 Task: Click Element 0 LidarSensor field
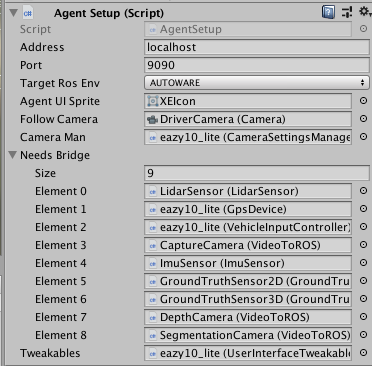tap(248, 191)
